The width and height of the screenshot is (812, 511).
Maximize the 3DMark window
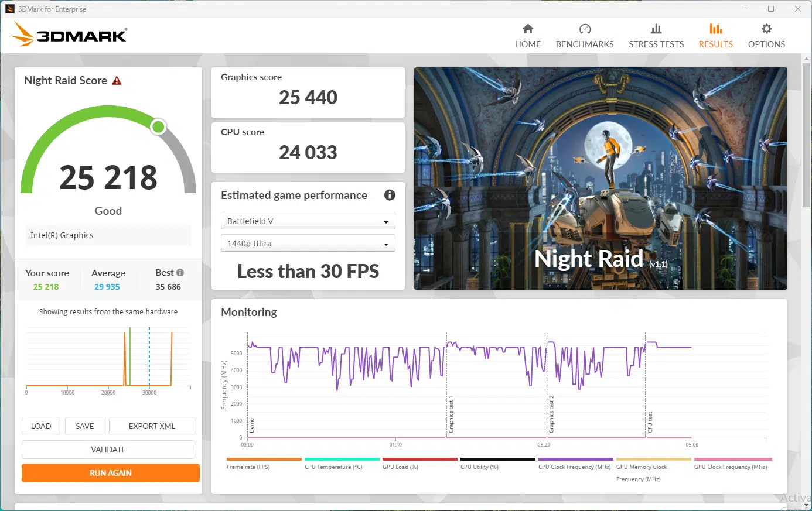(x=771, y=9)
